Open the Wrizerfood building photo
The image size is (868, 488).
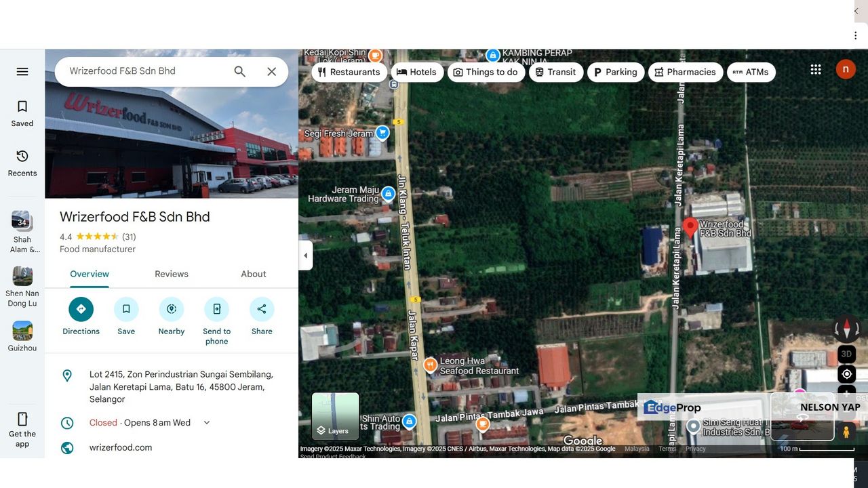pyautogui.click(x=172, y=123)
